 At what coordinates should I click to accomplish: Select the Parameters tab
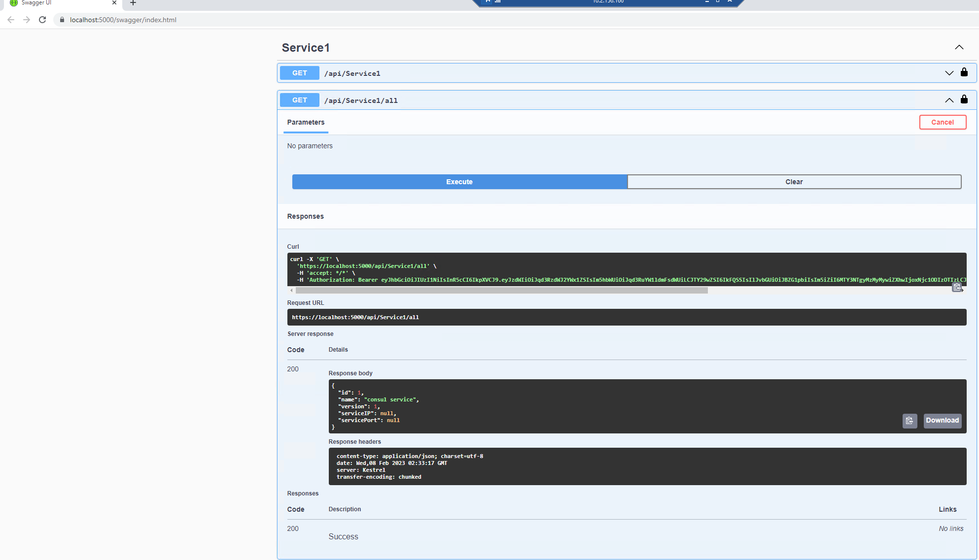click(306, 122)
